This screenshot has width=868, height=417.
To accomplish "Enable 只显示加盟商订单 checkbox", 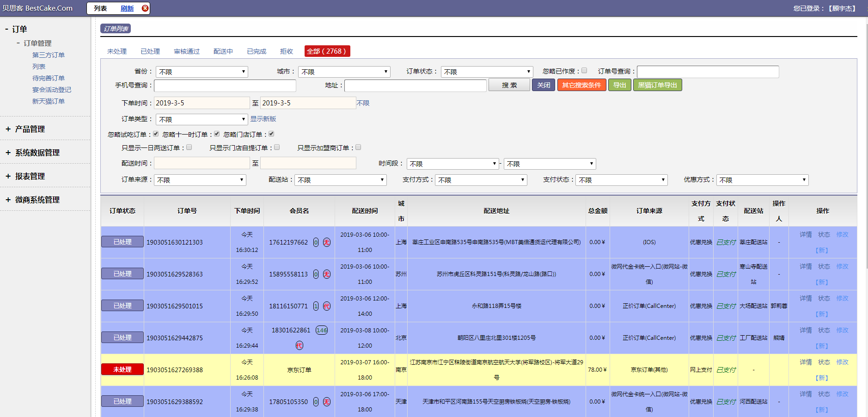I will pyautogui.click(x=358, y=147).
